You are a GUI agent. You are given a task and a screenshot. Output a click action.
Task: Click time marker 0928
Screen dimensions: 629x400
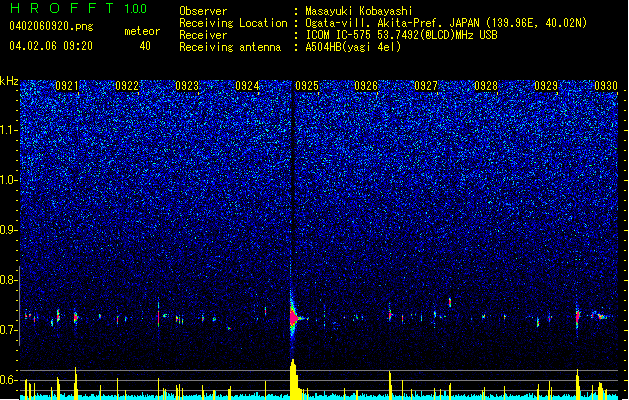coord(486,86)
